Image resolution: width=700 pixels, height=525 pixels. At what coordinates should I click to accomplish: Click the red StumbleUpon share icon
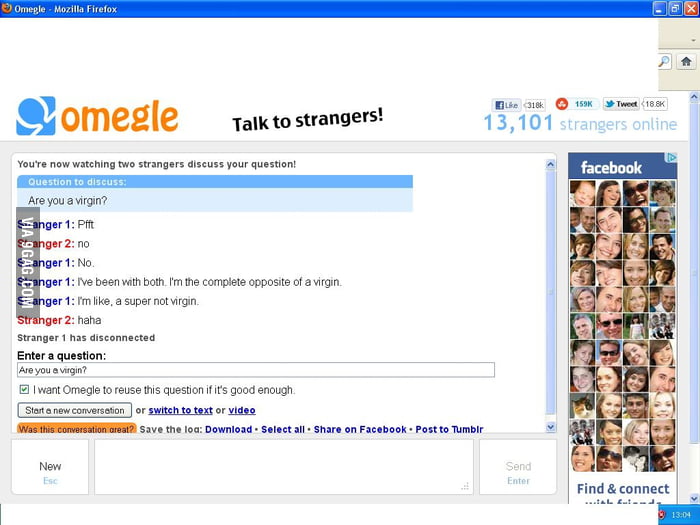pyautogui.click(x=562, y=104)
